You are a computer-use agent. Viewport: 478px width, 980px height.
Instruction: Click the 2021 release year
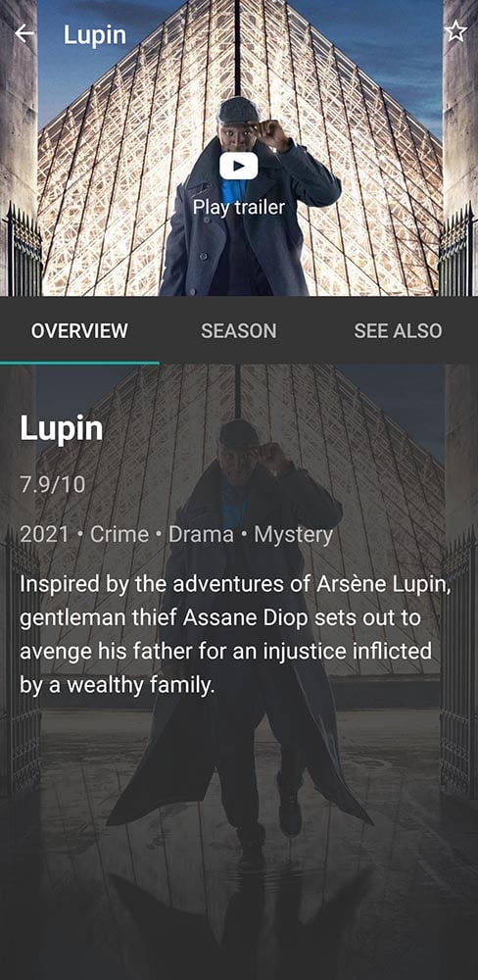click(44, 534)
